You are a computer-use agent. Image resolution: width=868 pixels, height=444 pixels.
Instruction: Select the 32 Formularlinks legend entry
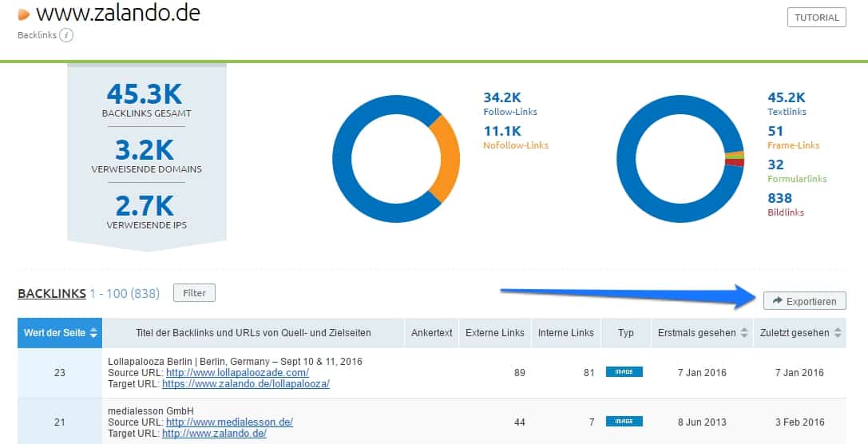797,171
